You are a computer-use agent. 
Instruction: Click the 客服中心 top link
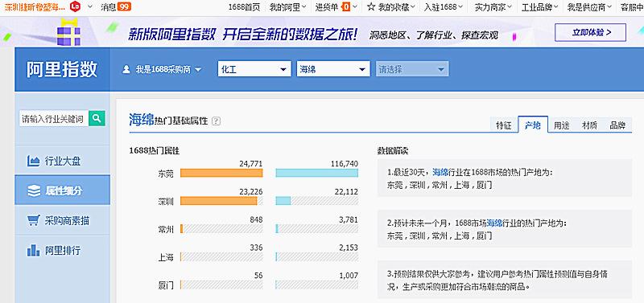632,7
